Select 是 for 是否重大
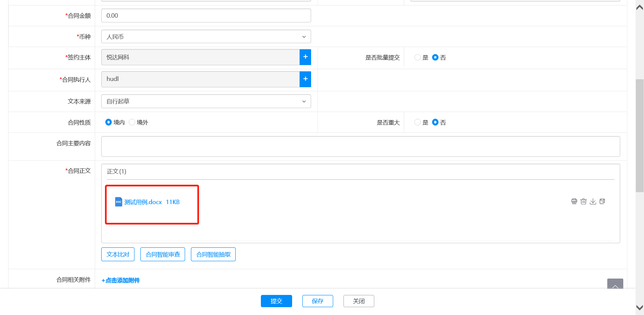 417,122
